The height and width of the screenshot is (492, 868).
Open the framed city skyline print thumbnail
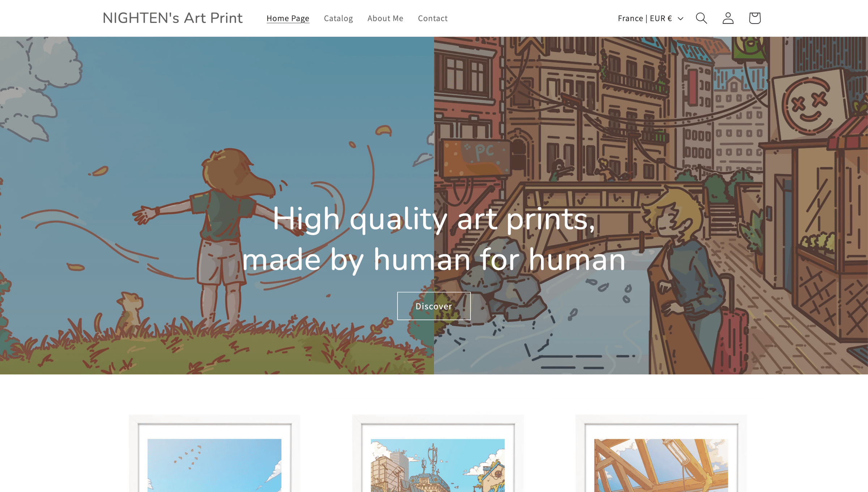(x=438, y=453)
